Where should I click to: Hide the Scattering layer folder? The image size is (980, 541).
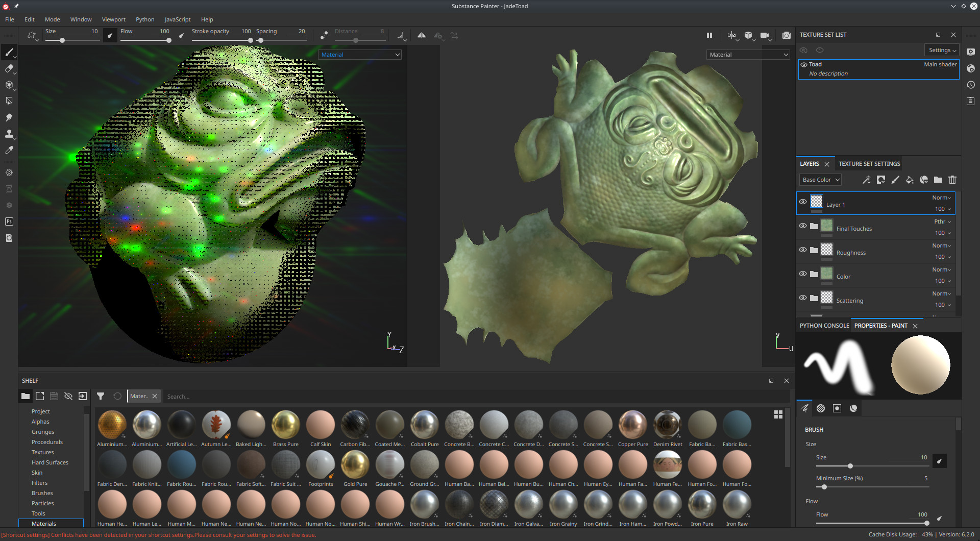(x=803, y=298)
